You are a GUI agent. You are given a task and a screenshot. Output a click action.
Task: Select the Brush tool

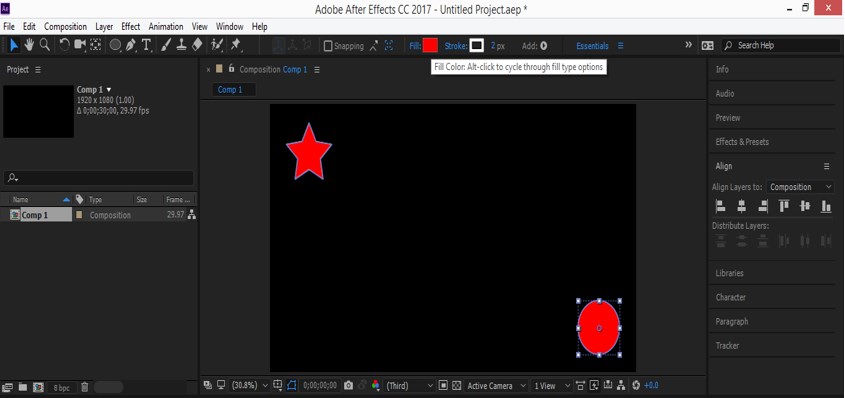(167, 46)
